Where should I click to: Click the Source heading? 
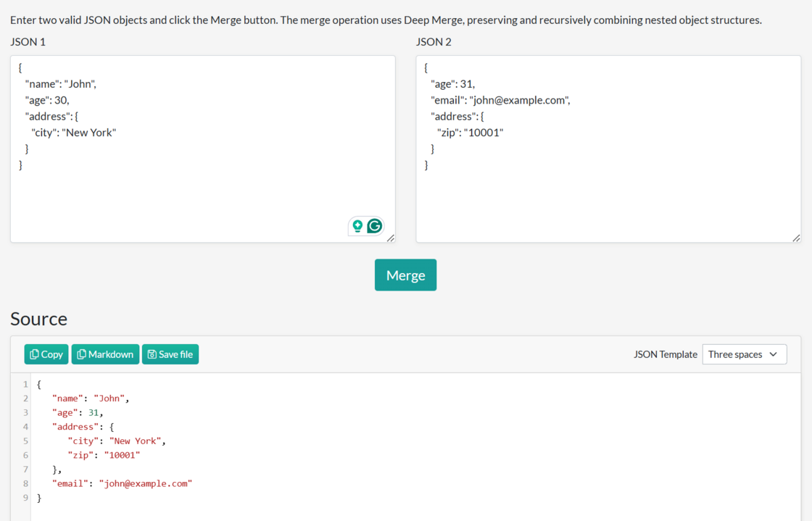tap(39, 319)
